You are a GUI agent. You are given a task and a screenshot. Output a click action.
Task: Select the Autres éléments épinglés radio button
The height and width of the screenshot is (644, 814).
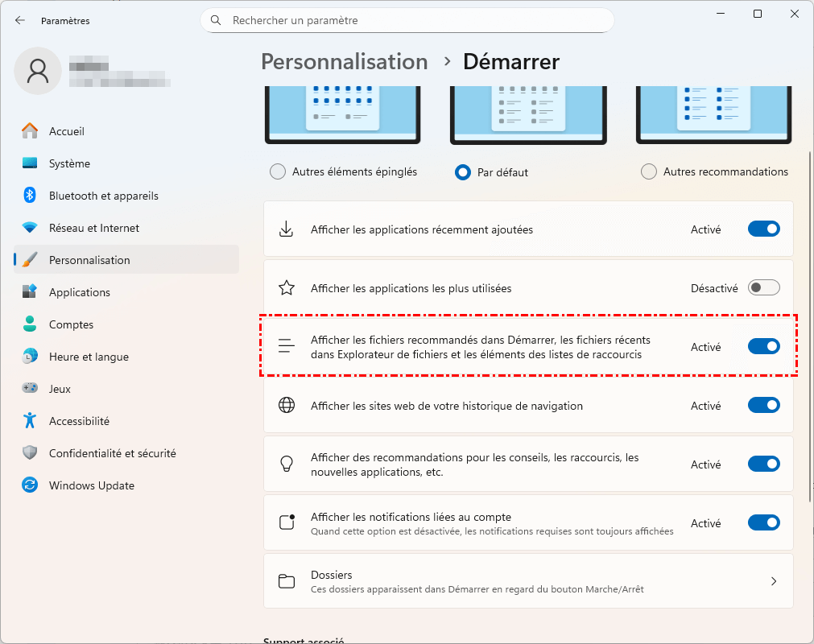click(x=278, y=171)
